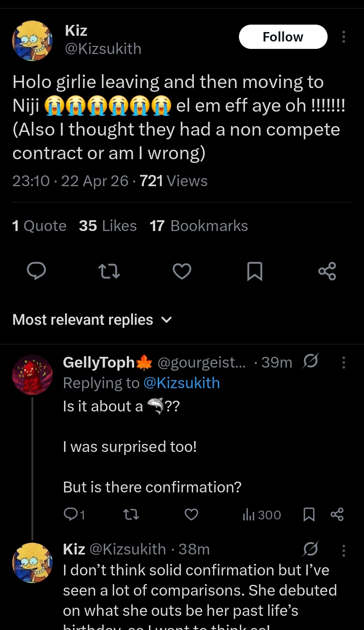
Task: Like the main Holo girlie post
Action: tap(182, 271)
